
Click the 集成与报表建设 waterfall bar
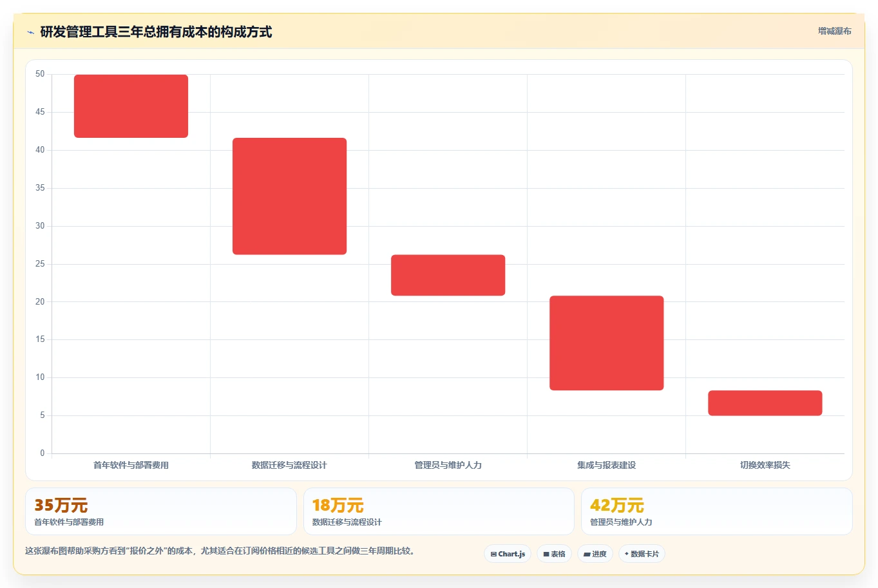(x=606, y=343)
